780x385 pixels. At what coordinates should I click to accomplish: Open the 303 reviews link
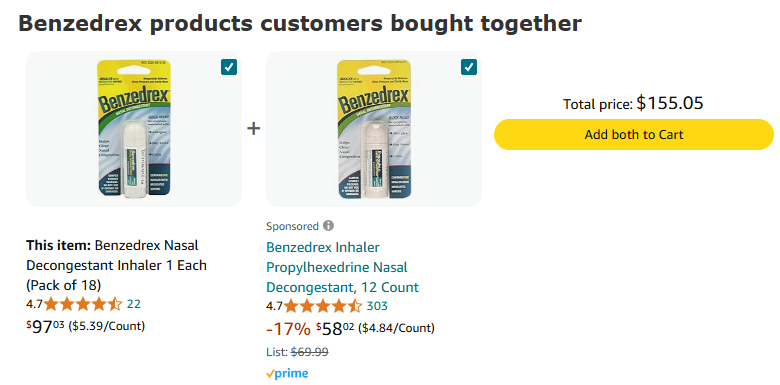pos(377,306)
